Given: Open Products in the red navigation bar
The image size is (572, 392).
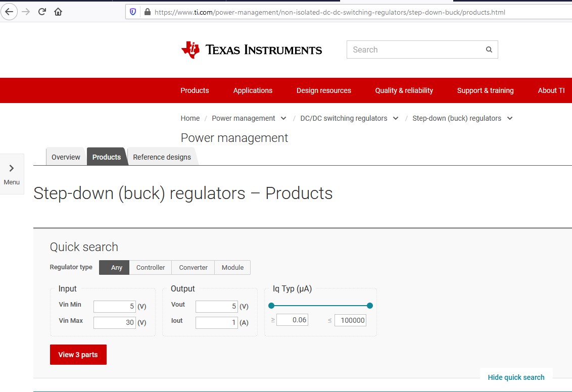Looking at the screenshot, I should click(x=195, y=90).
